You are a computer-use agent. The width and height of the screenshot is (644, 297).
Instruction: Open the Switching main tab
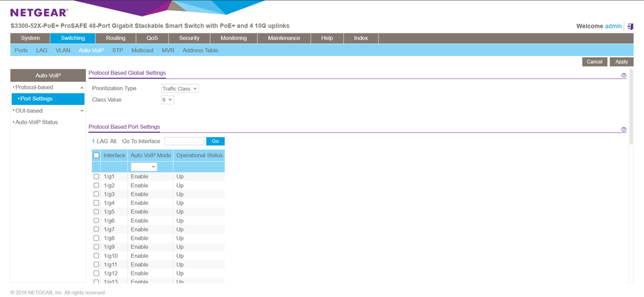coord(73,38)
